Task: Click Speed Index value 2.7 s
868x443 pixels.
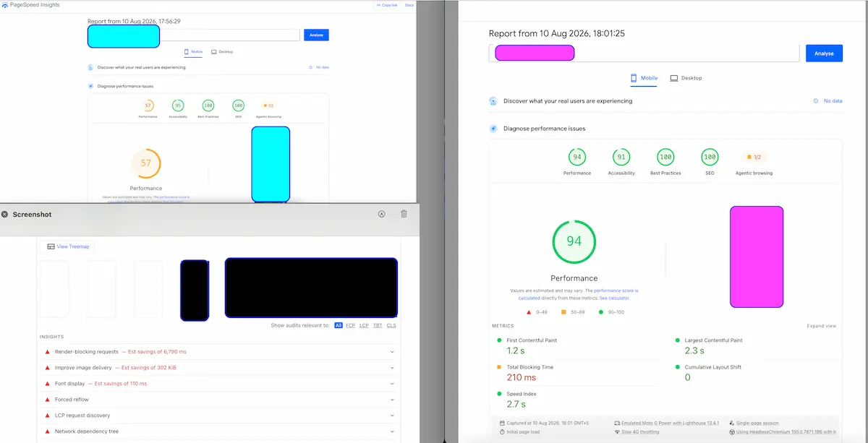Action: (x=516, y=404)
